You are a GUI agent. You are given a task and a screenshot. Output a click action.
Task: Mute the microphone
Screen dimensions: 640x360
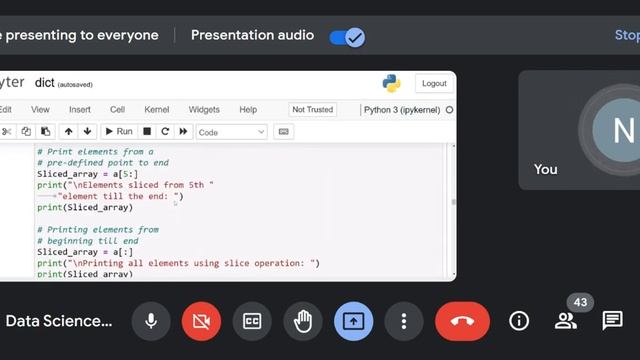[151, 321]
